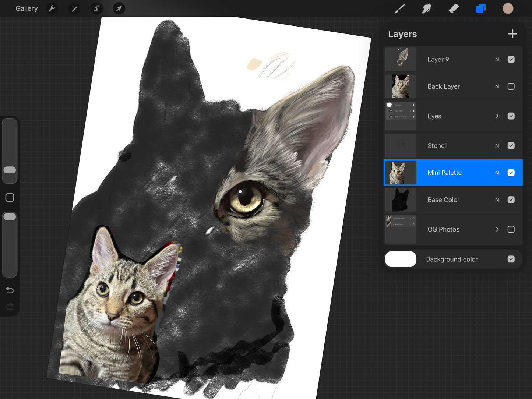Open blend mode N for Layer 9

[497, 59]
